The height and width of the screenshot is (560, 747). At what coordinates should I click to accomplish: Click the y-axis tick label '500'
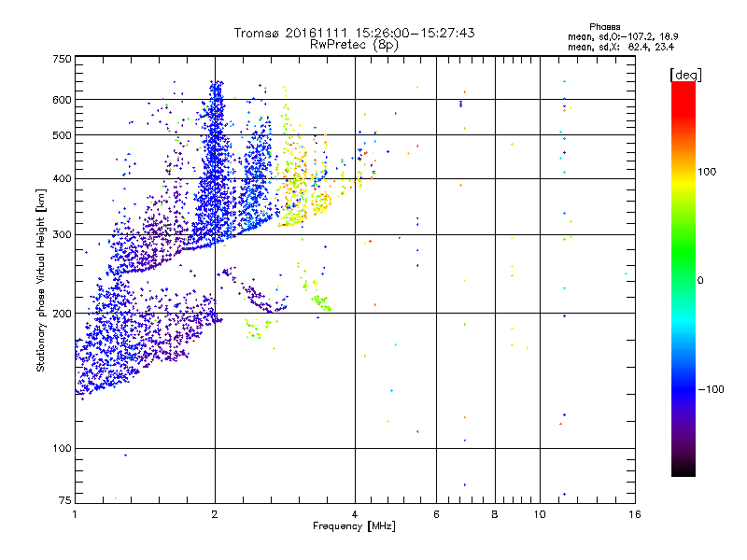(62, 135)
